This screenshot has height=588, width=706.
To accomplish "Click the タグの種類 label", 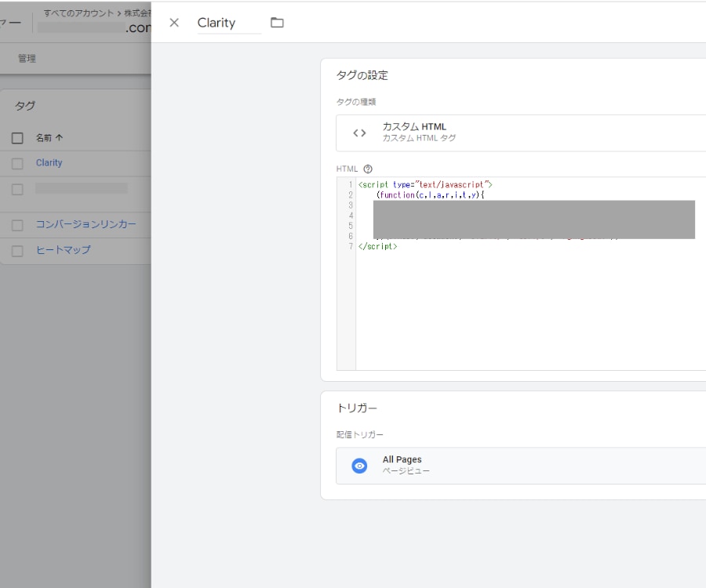I will [356, 102].
